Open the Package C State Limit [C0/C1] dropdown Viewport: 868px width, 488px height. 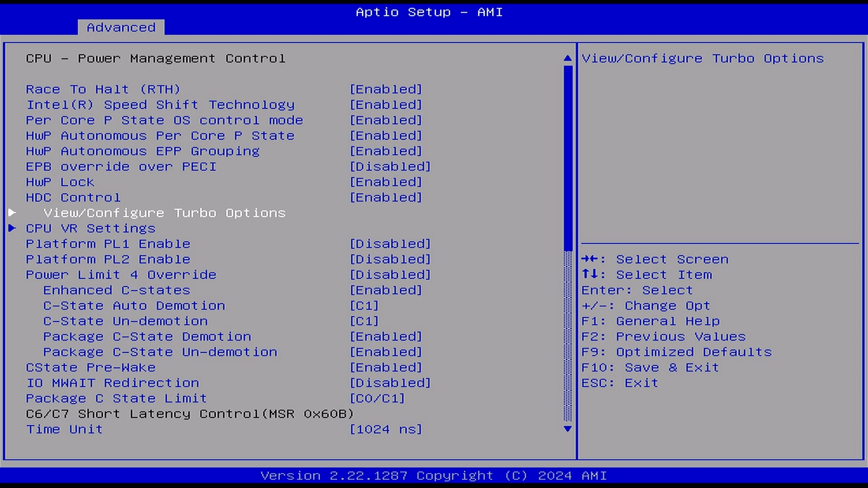tap(377, 399)
